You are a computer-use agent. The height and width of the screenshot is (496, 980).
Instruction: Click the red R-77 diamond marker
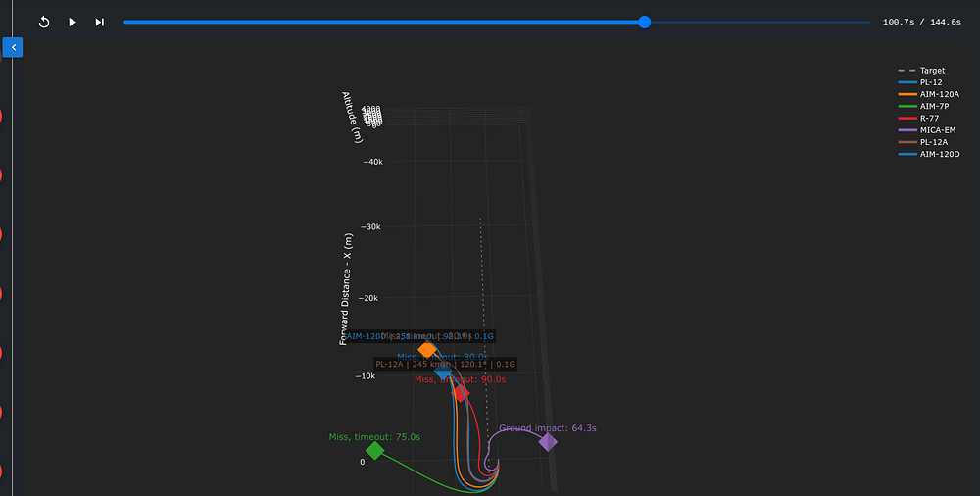461,393
